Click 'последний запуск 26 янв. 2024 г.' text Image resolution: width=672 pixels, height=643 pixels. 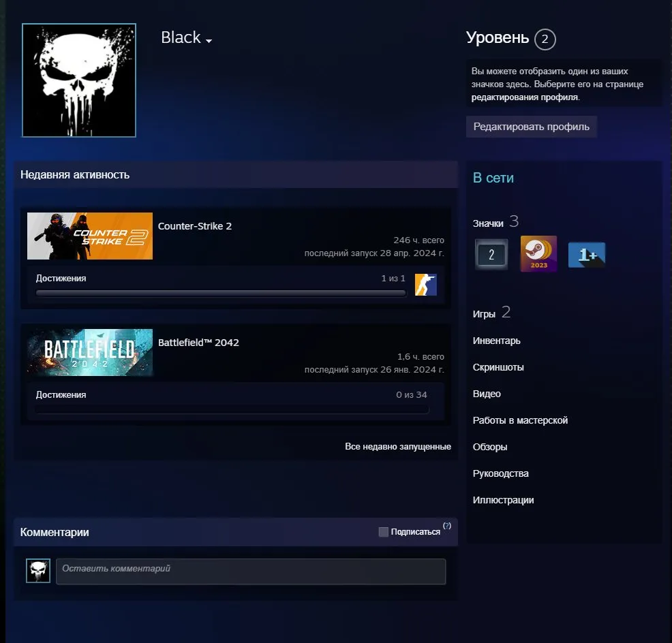pyautogui.click(x=374, y=370)
